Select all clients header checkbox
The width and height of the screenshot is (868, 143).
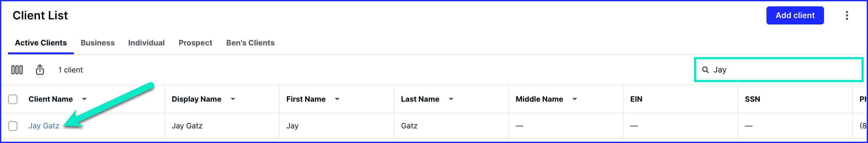13,99
